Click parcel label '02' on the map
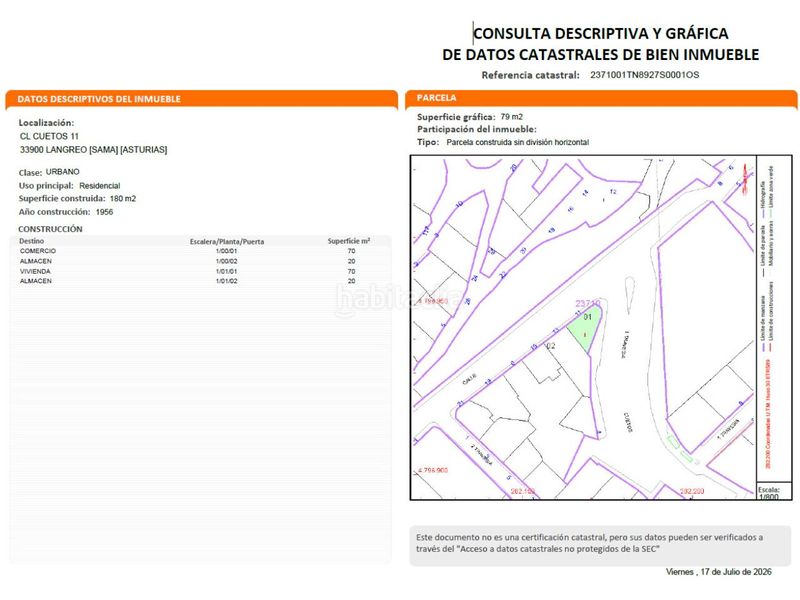The height and width of the screenshot is (600, 800). tap(551, 346)
